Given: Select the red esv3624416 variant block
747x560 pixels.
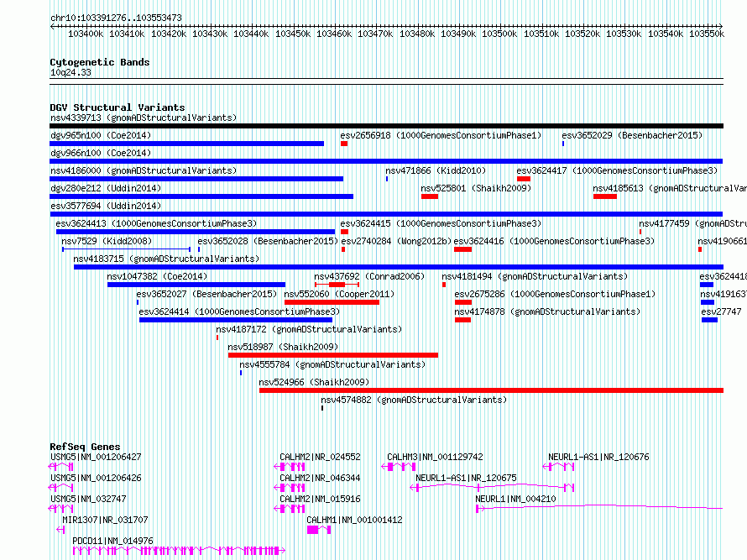Looking at the screenshot, I should [x=462, y=249].
